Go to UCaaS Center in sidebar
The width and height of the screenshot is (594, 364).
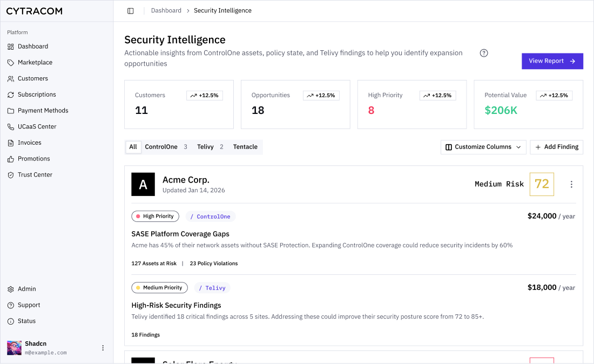37,126
